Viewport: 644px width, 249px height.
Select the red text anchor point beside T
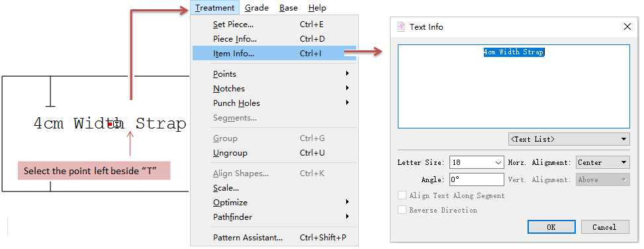click(x=111, y=123)
